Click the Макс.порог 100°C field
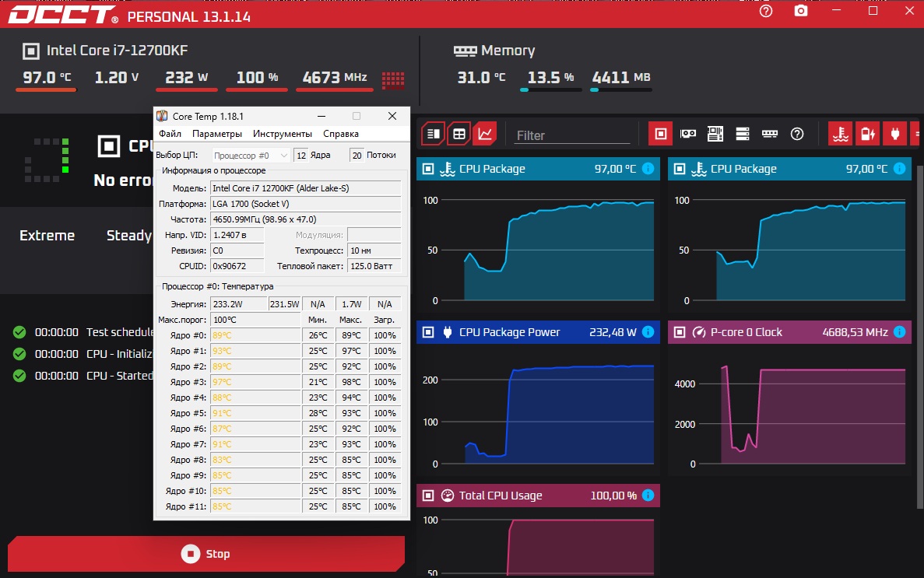This screenshot has width=924, height=578. point(255,320)
